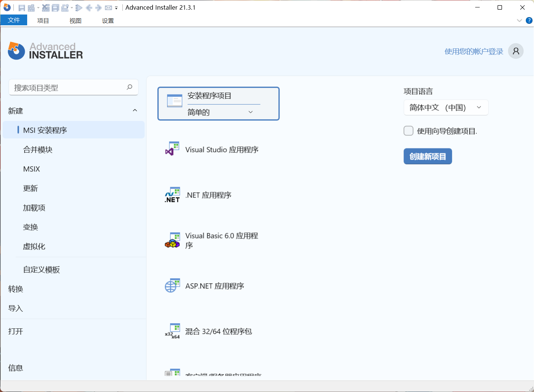Open the 导入 section
Viewport: 534px width, 392px height.
tap(16, 308)
